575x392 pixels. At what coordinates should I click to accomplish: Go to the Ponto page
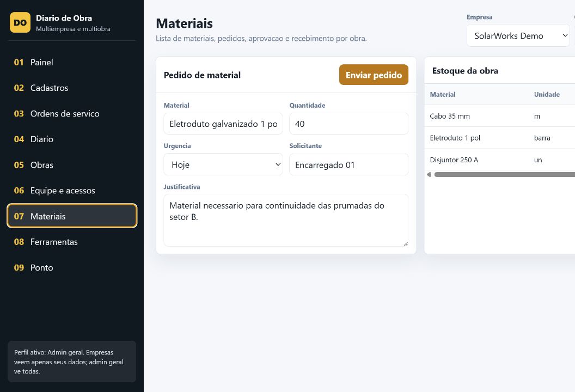coord(72,268)
